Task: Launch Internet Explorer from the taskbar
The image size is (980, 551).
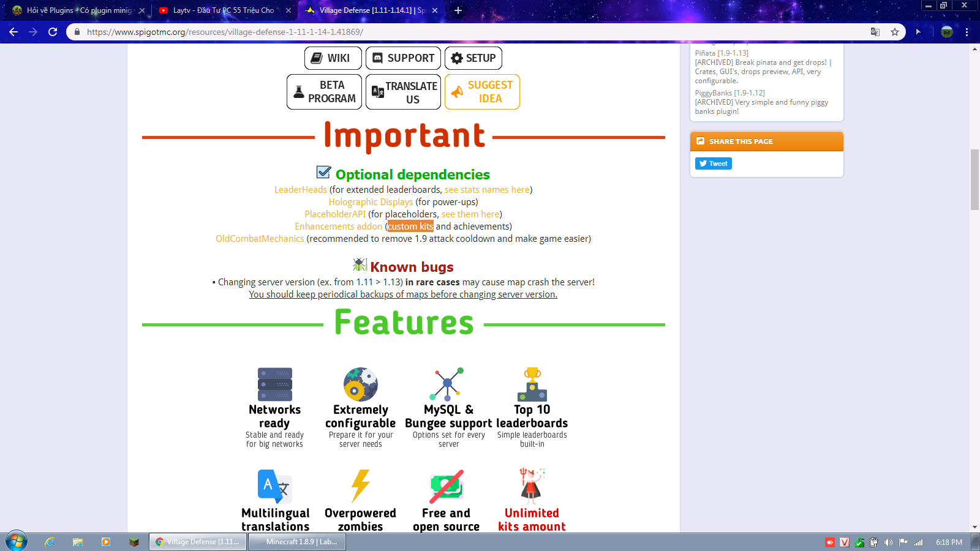Action: pos(50,542)
